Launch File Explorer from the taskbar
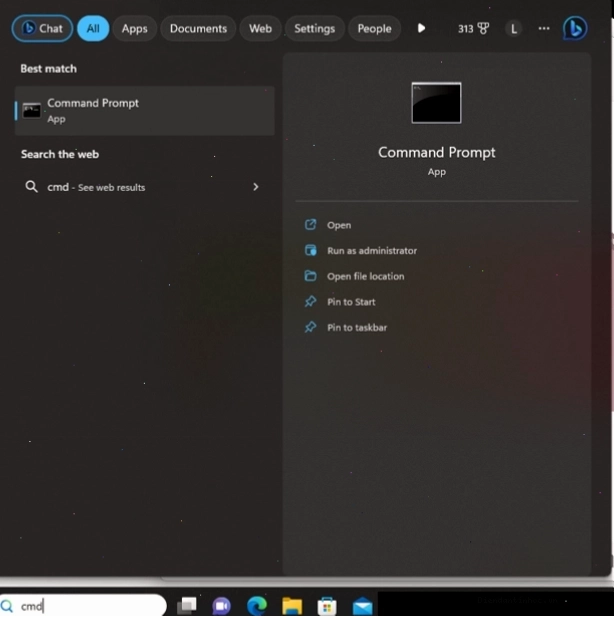Viewport: 614px width, 617px height. pyautogui.click(x=292, y=605)
